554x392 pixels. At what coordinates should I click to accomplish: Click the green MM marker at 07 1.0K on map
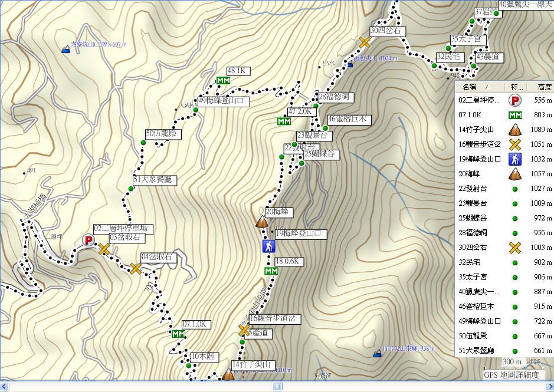178,334
